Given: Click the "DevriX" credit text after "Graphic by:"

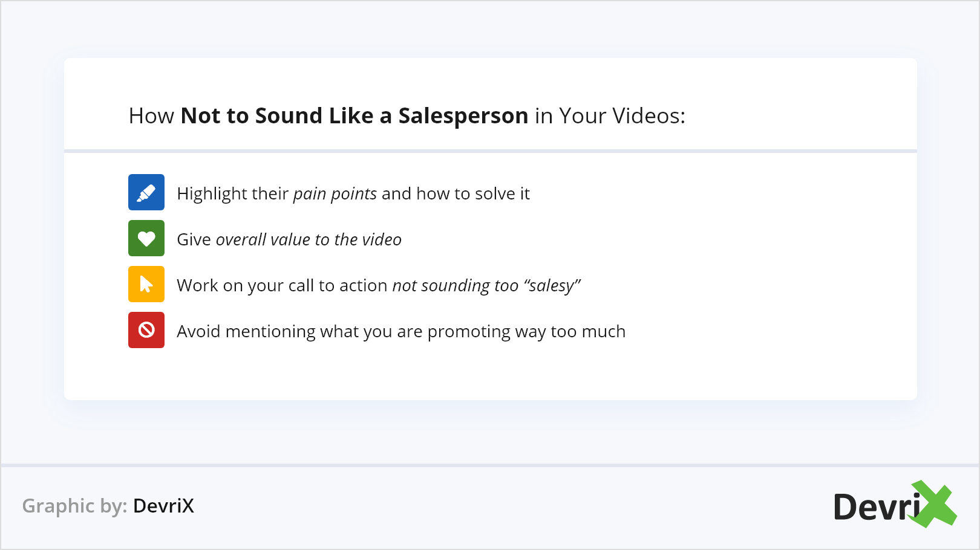Looking at the screenshot, I should tap(163, 506).
